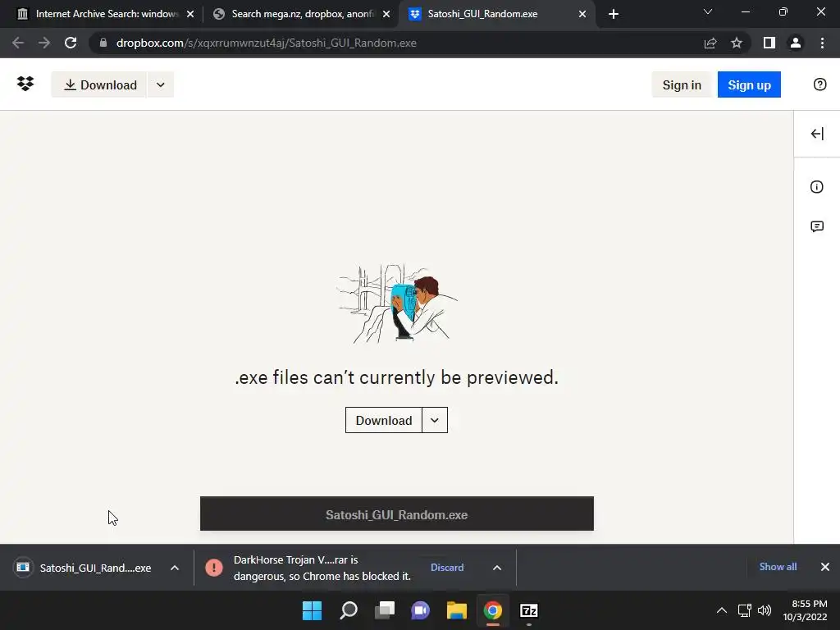Open the Windows Start menu
The image size is (840, 630).
click(312, 610)
